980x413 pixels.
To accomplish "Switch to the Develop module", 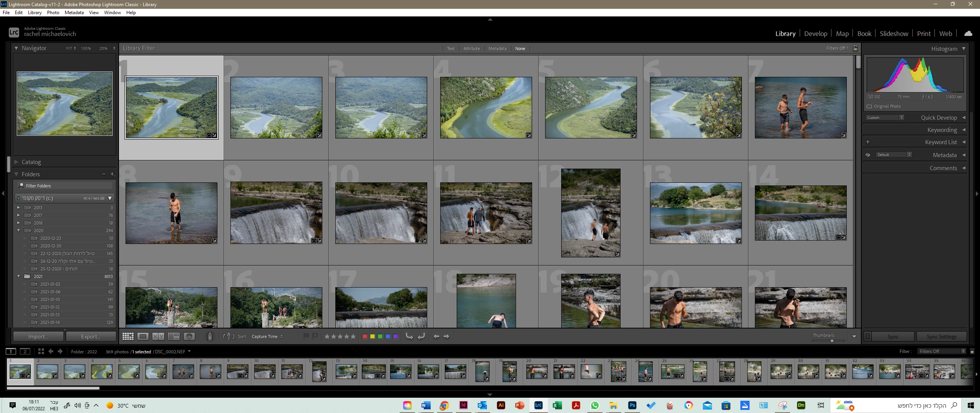I will tap(815, 34).
